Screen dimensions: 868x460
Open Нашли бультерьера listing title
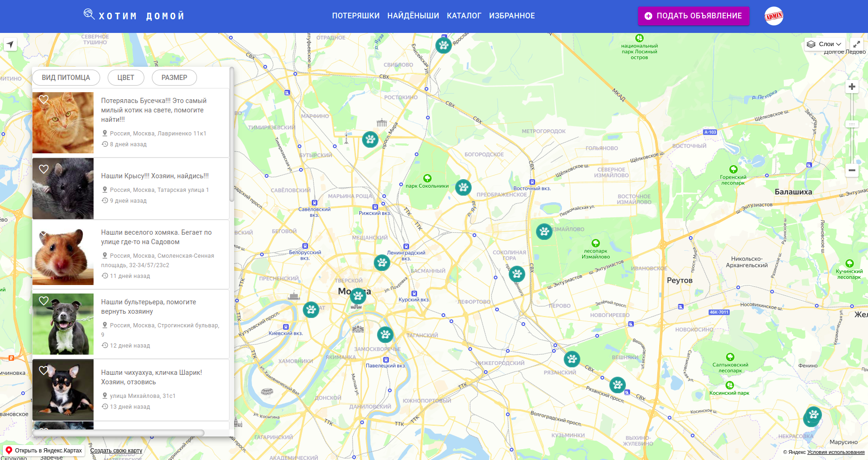pos(149,307)
